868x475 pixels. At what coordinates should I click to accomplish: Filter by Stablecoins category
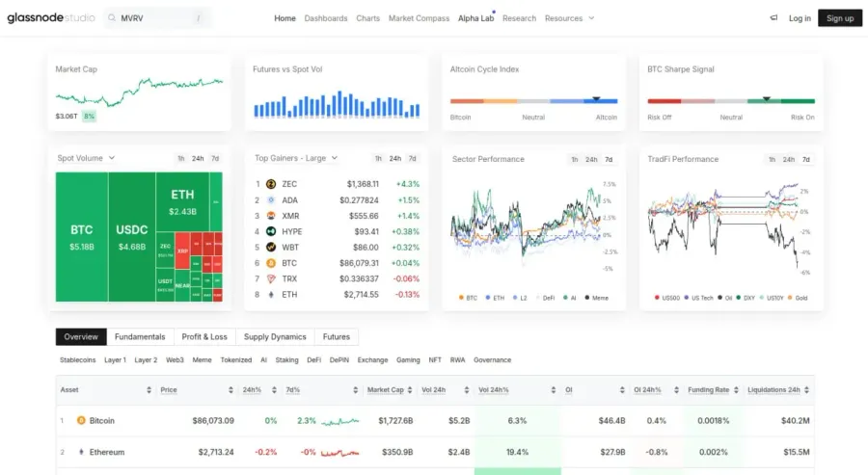coord(77,360)
